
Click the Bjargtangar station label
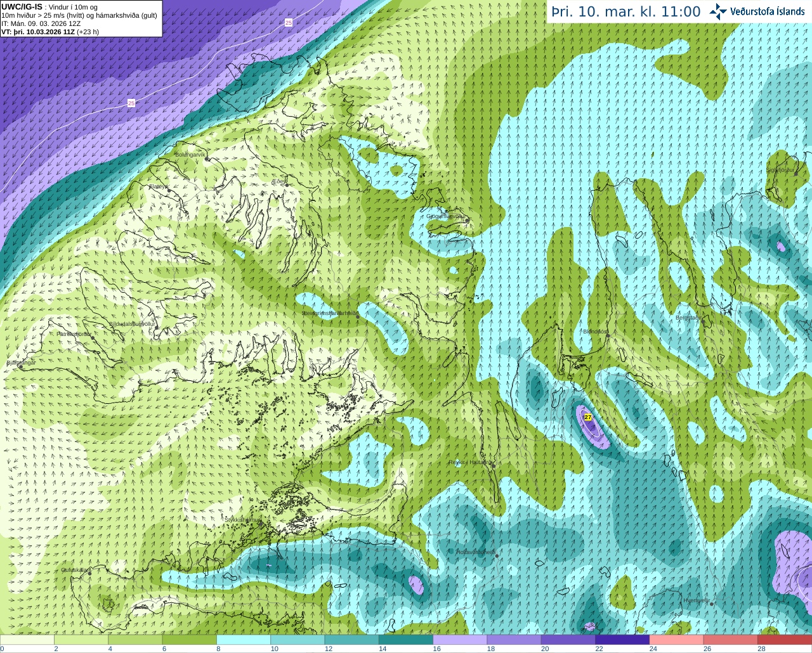[x=21, y=363]
